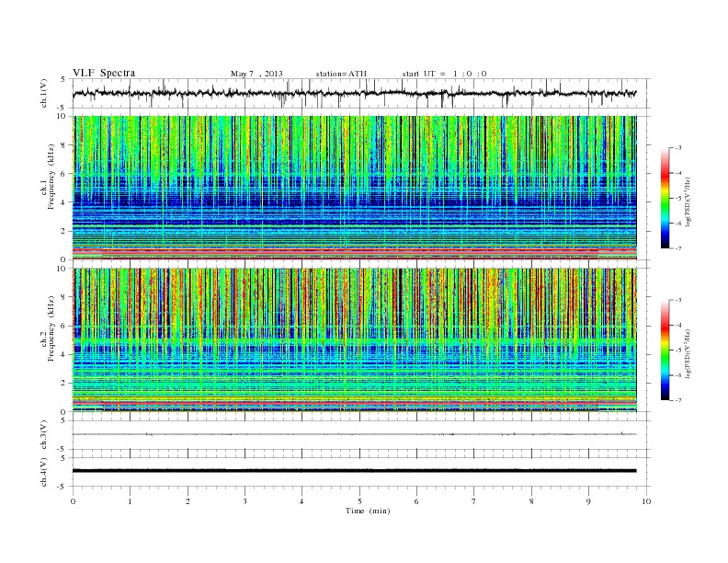Viewport: 728px width, 563px height.
Task: Click time axis tick label "5"
Action: click(359, 501)
